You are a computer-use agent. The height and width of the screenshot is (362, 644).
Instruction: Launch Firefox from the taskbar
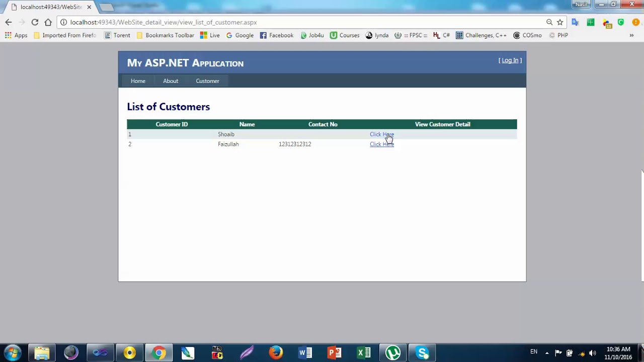click(276, 353)
